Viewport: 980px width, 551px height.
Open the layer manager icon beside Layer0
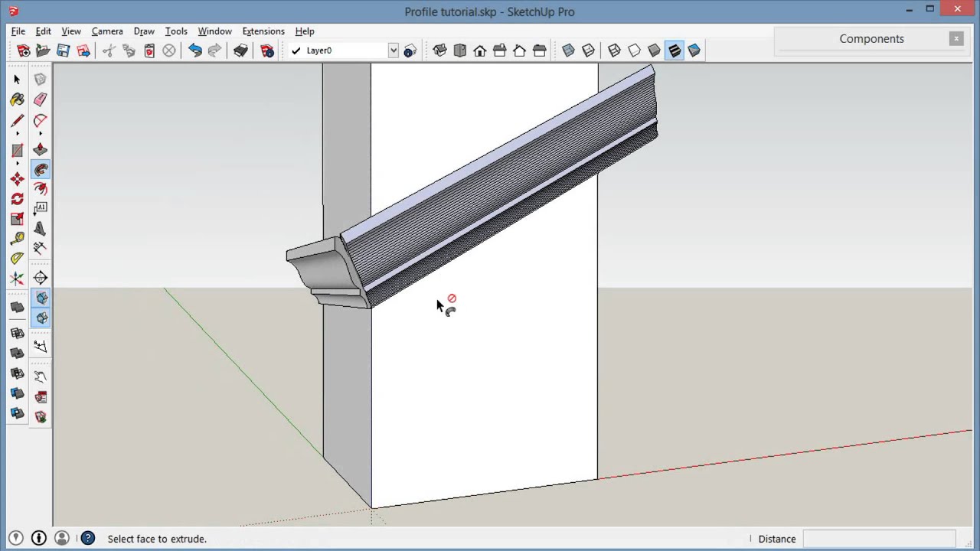pyautogui.click(x=410, y=51)
